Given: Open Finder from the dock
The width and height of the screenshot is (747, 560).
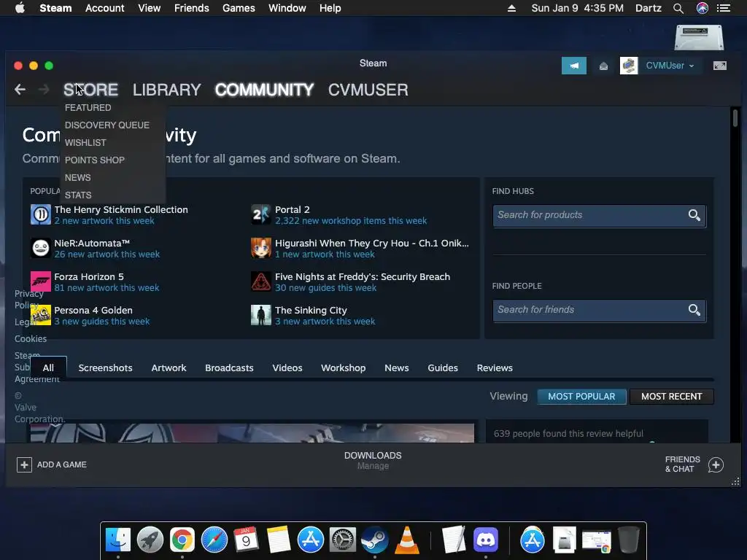Looking at the screenshot, I should [x=117, y=540].
